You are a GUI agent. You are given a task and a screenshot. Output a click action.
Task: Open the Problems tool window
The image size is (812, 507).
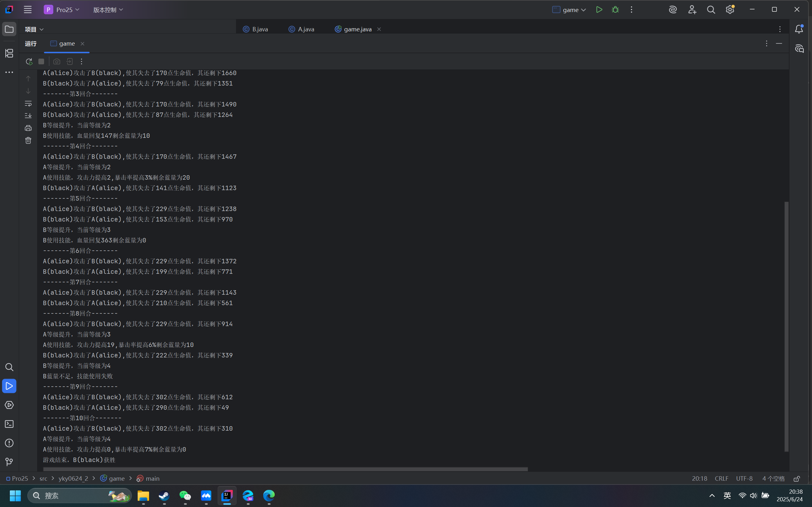click(x=10, y=443)
